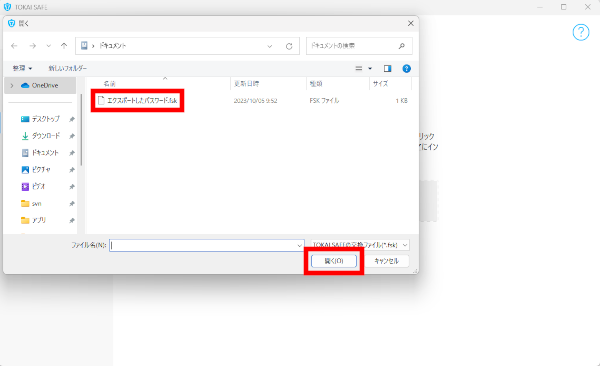This screenshot has height=366, width=600.
Task: Click the pin icon beside ダウンロード
Action: click(x=72, y=136)
